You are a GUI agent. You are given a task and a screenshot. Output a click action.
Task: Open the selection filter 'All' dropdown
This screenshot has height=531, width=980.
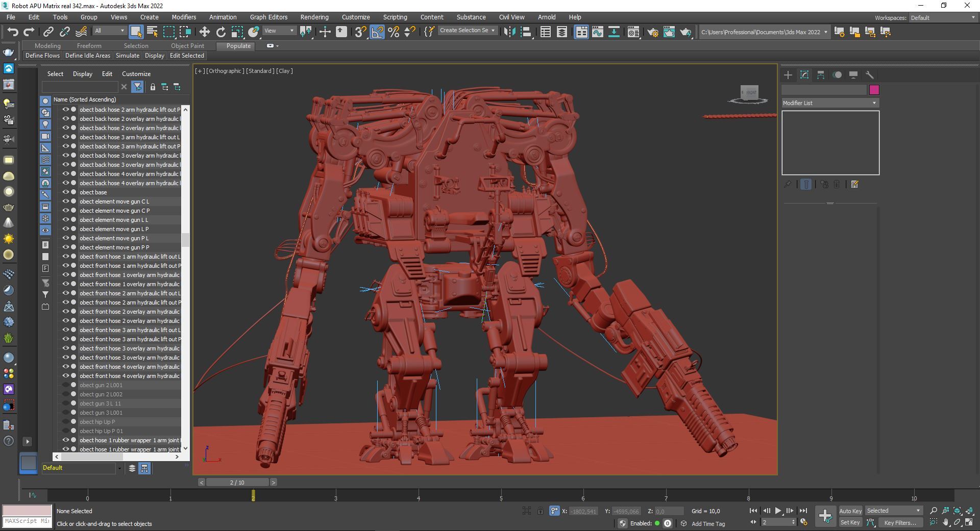point(109,31)
